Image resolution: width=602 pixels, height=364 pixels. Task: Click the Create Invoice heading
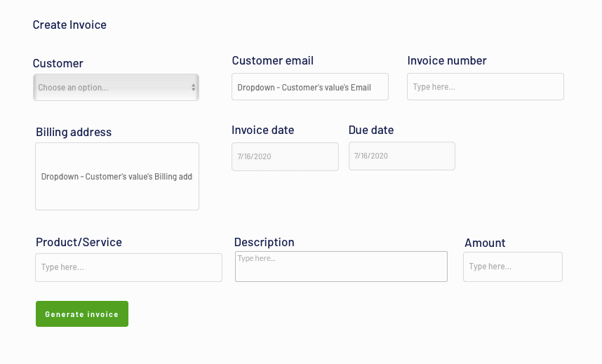click(69, 25)
